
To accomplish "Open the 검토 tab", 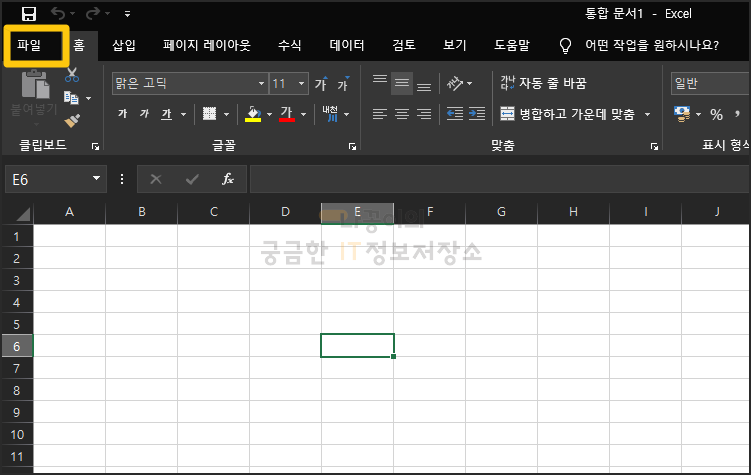I will click(x=404, y=45).
